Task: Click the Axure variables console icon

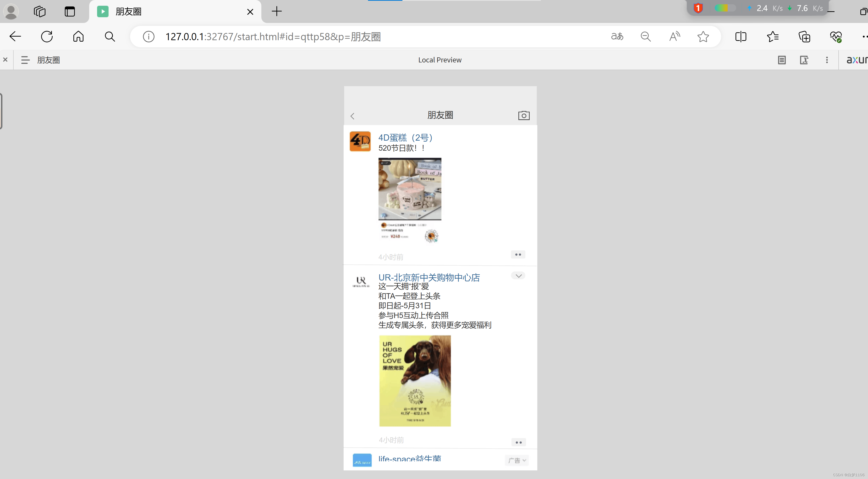Action: point(804,60)
